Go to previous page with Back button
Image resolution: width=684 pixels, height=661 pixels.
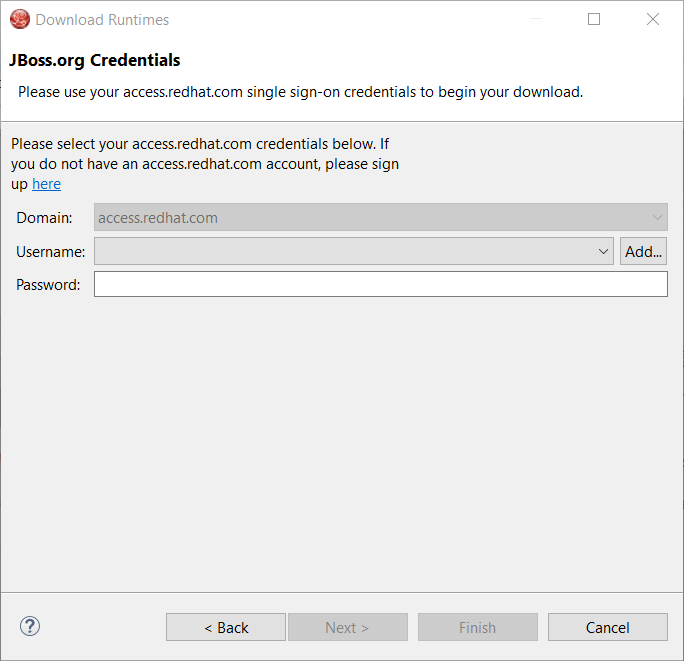(x=226, y=627)
